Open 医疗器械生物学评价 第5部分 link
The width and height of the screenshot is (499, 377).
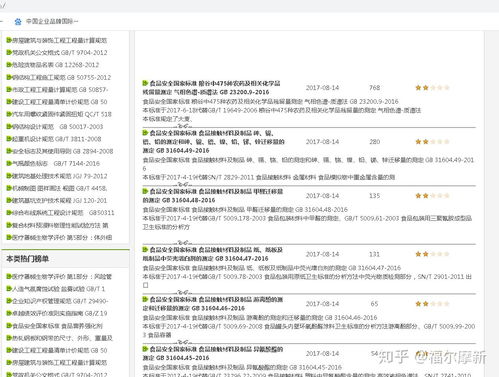(x=62, y=237)
